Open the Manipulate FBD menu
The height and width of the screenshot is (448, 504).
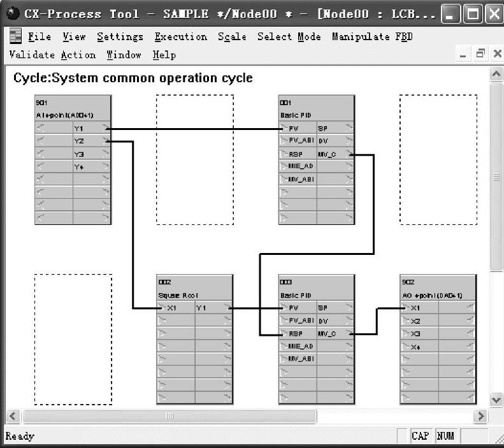click(372, 36)
